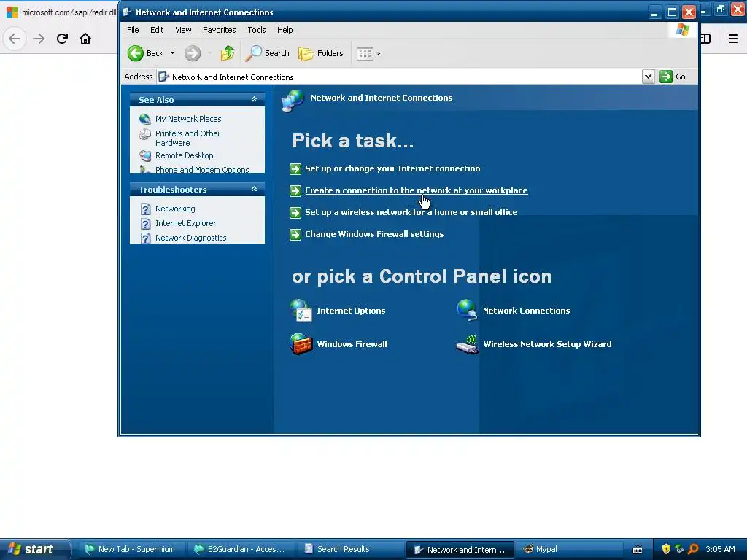Click the Internet Explorer help icon
Image resolution: width=747 pixels, height=560 pixels.
(146, 224)
